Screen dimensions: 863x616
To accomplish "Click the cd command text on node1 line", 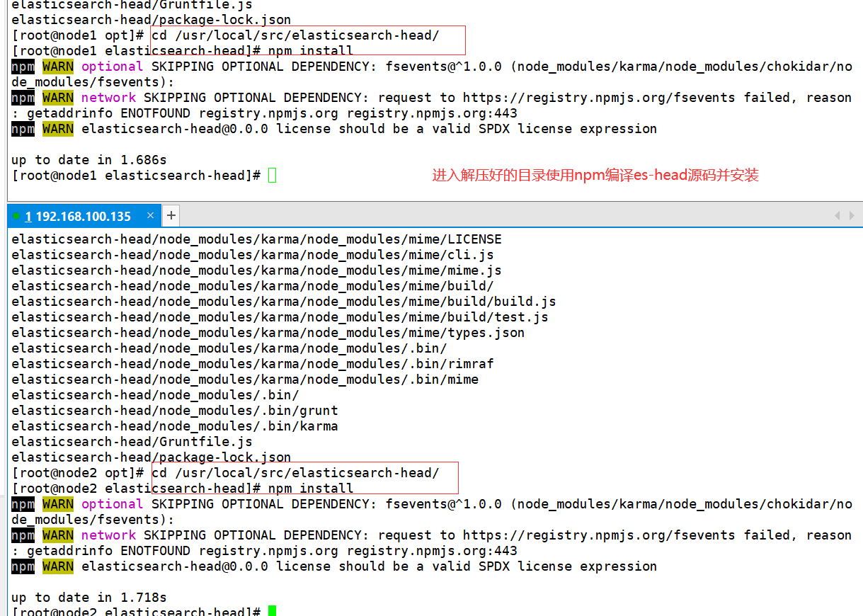I will coord(296,35).
